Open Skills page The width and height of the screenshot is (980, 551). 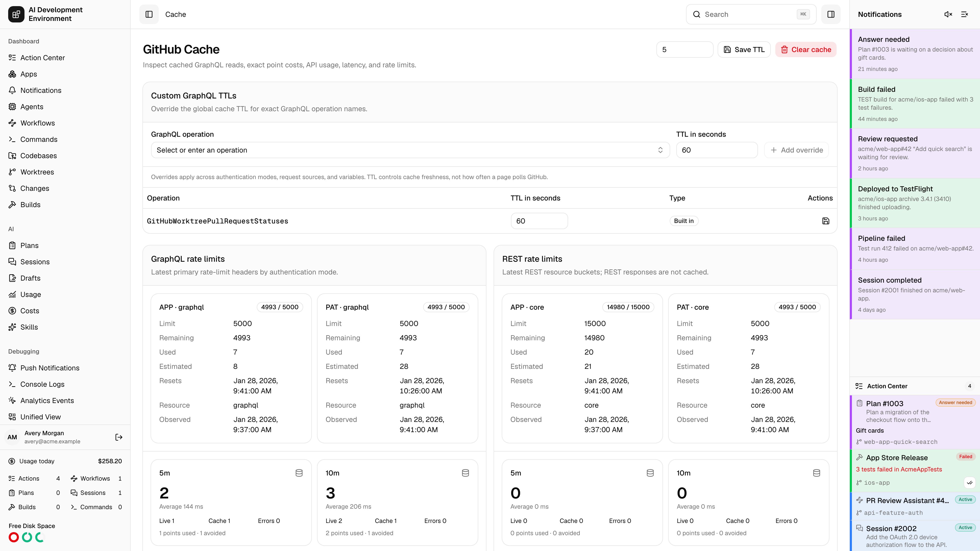tap(65, 327)
